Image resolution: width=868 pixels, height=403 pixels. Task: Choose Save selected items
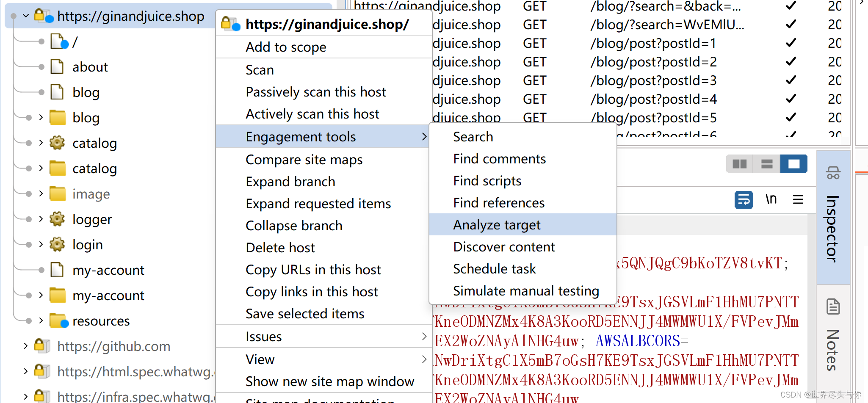(x=324, y=314)
